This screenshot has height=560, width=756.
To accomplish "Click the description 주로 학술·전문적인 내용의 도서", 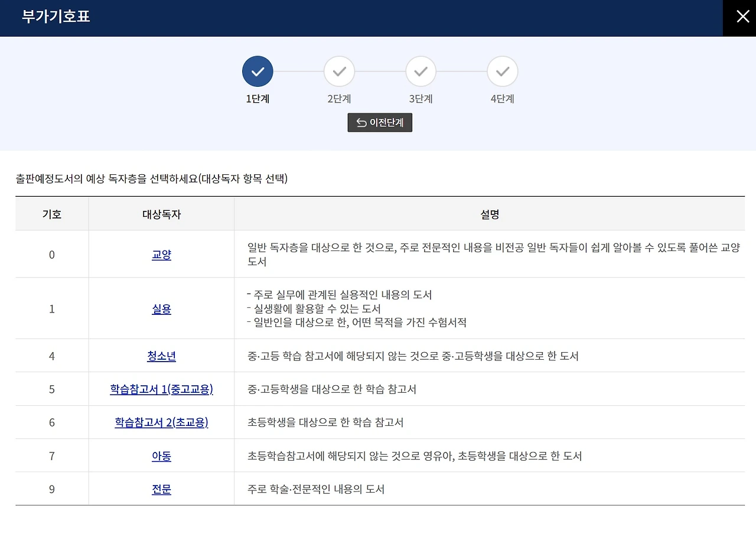I will tap(316, 489).
